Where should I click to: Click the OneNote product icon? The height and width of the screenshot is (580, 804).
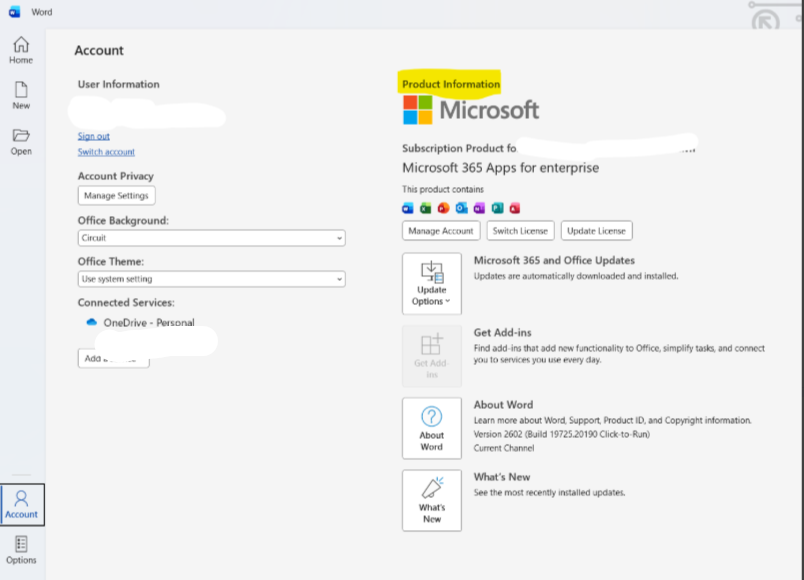[479, 208]
